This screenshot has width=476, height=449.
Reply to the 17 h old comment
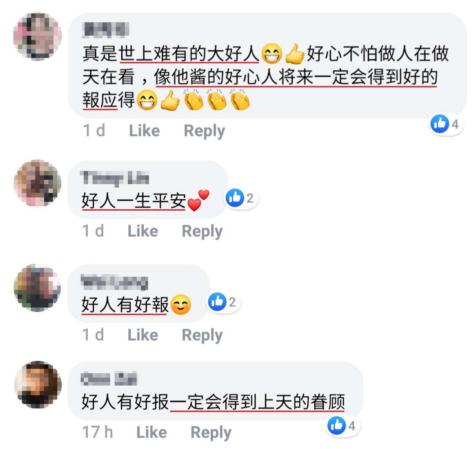211,433
